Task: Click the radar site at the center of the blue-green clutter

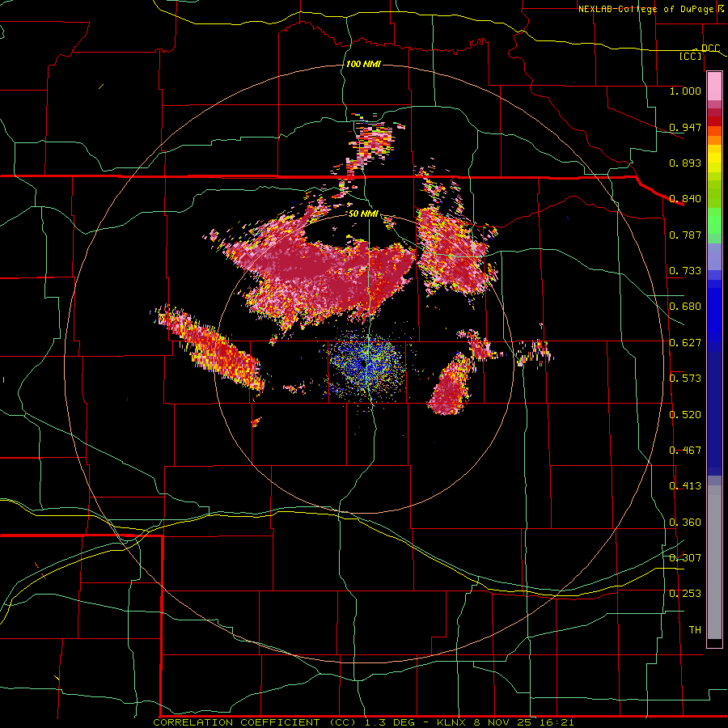Action: point(365,365)
